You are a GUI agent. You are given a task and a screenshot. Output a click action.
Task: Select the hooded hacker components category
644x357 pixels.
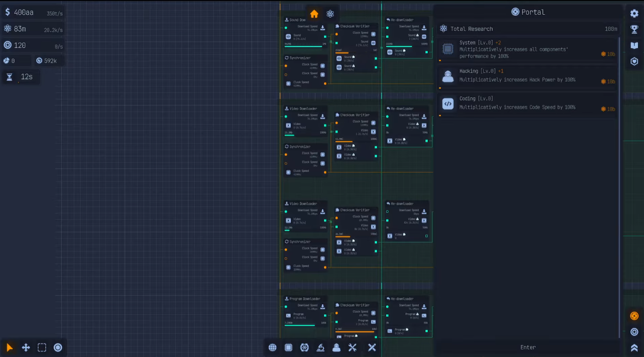coord(336,347)
